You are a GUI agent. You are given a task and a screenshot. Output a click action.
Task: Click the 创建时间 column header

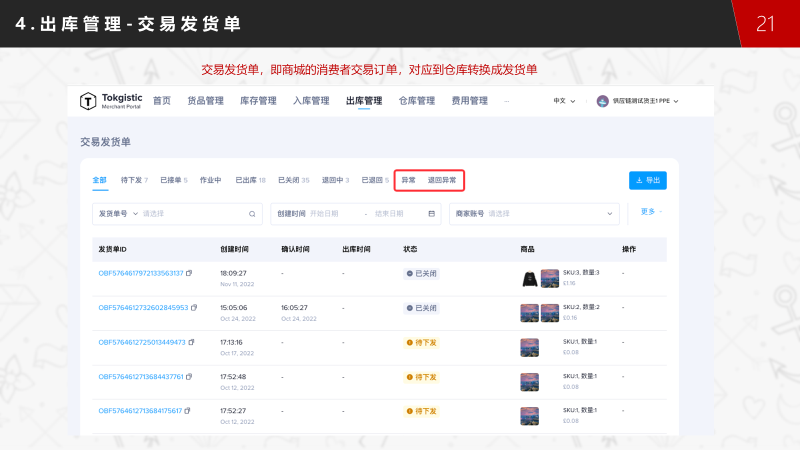pos(234,249)
